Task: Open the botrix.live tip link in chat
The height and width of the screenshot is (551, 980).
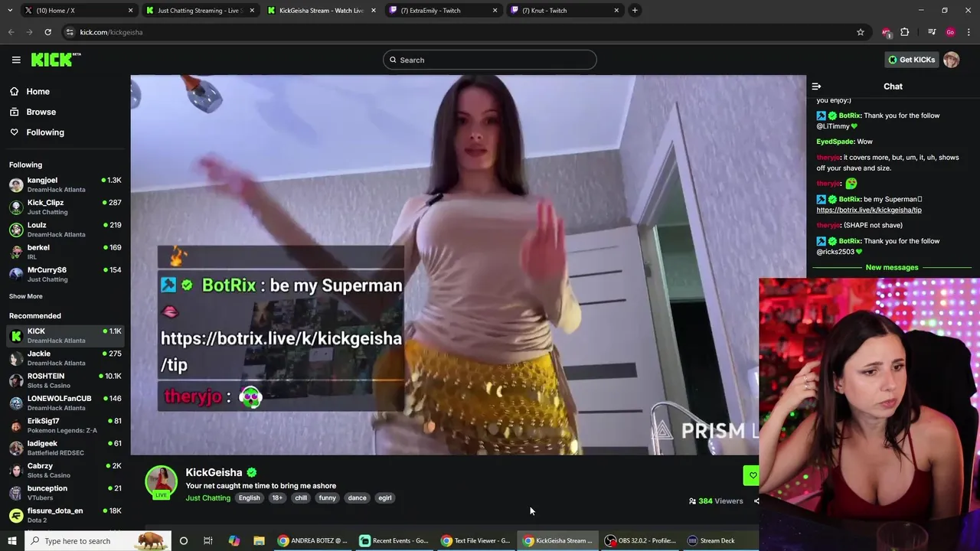Action: coord(869,210)
